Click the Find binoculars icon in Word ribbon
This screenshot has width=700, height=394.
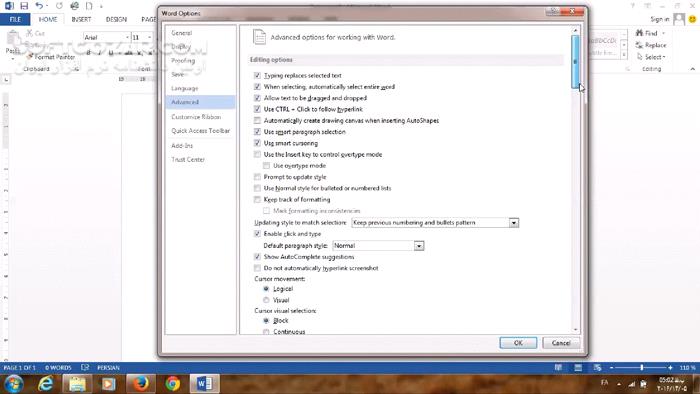pos(640,33)
